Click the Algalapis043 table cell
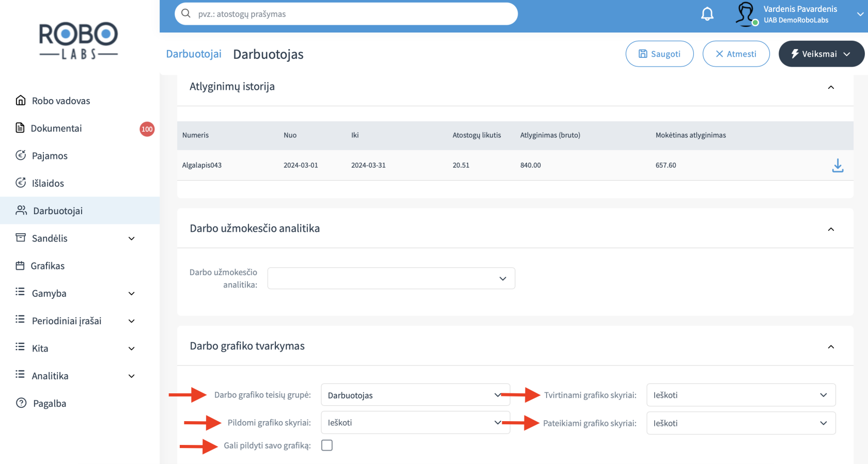 click(202, 165)
